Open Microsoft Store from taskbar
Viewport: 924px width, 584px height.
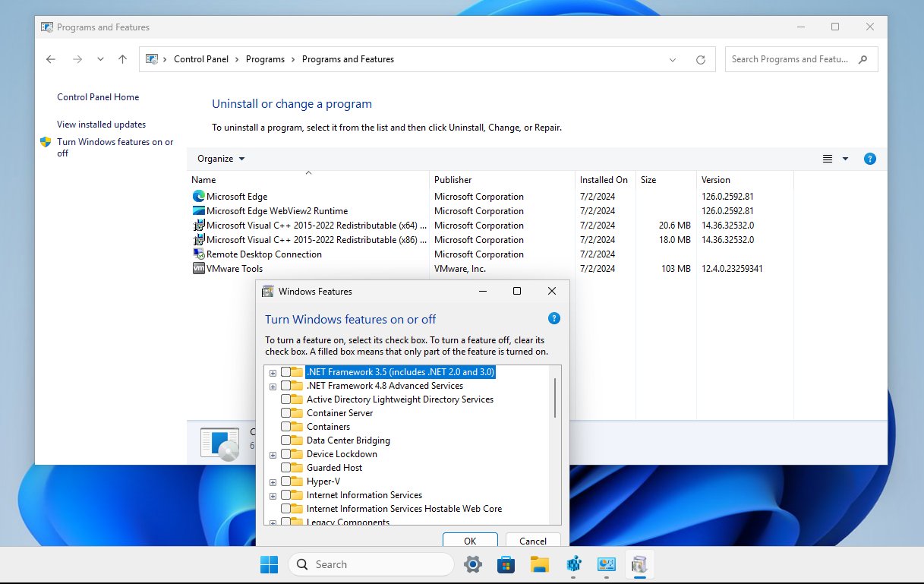tap(506, 564)
